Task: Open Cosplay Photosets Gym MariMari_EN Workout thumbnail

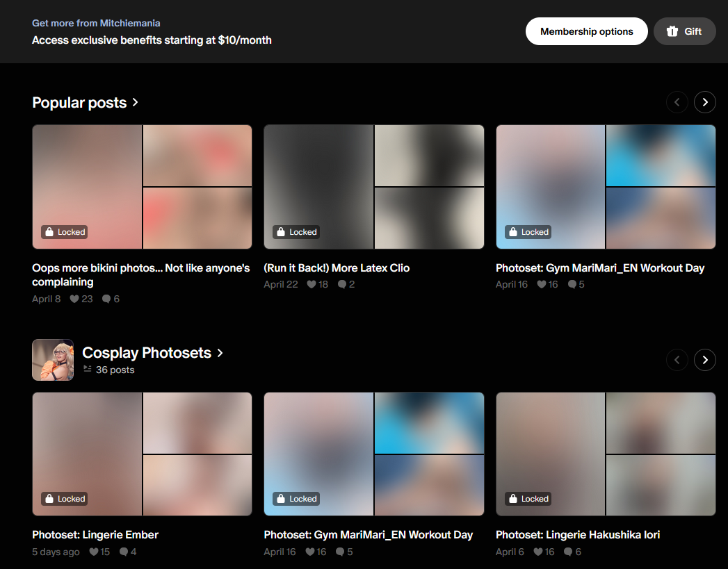Action: coord(374,454)
